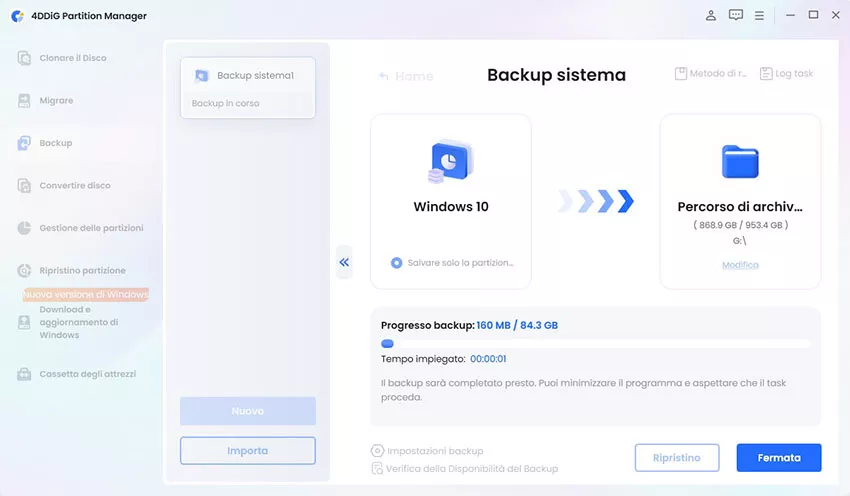Click Modifica to change storage path

(x=740, y=265)
